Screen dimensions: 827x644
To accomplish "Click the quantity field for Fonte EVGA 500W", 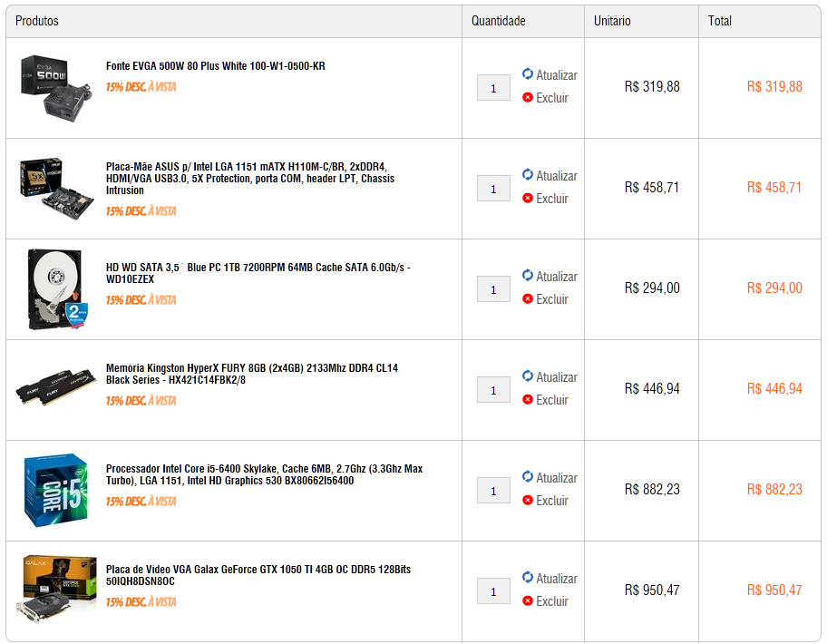I will [493, 88].
